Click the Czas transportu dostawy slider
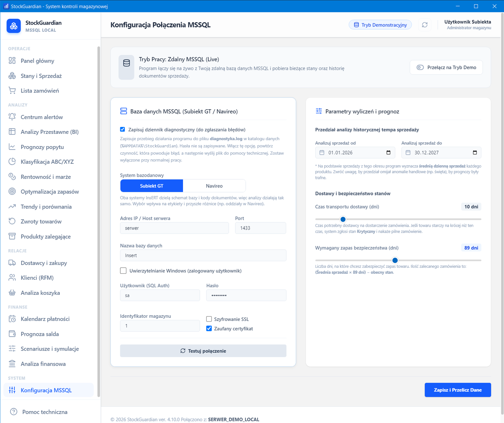 pyautogui.click(x=398, y=219)
